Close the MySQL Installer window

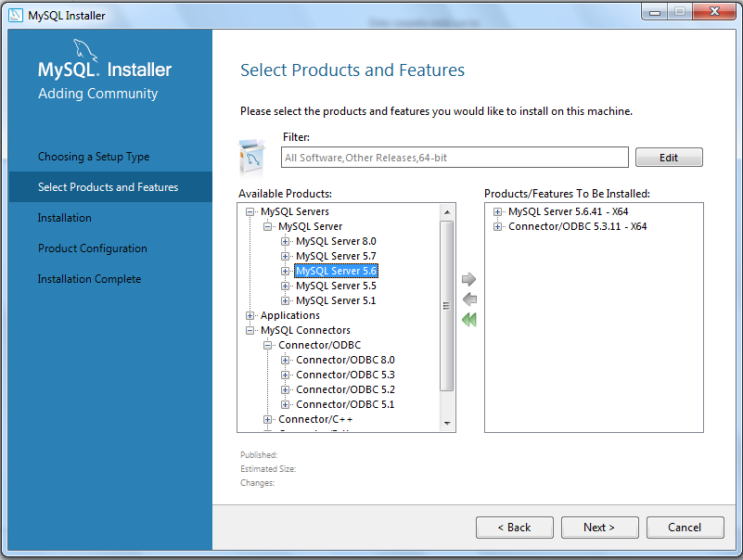[x=714, y=12]
